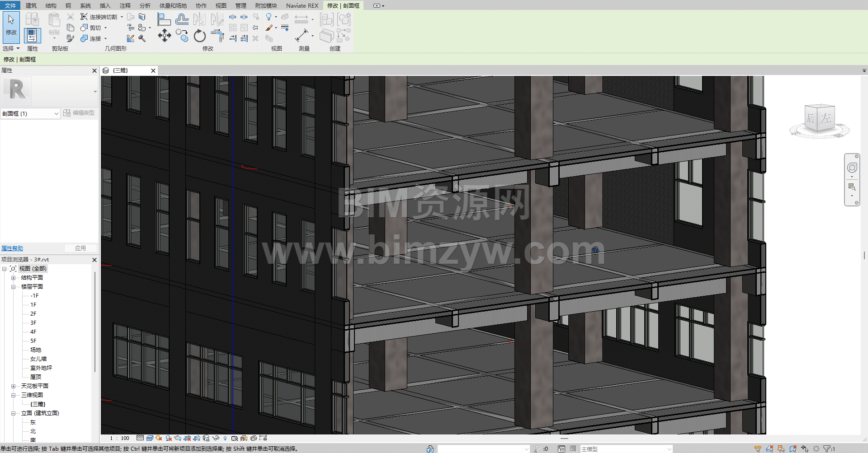This screenshot has width=868, height=453.
Task: Click the Hide in View lightbulb icon
Action: 269,17
